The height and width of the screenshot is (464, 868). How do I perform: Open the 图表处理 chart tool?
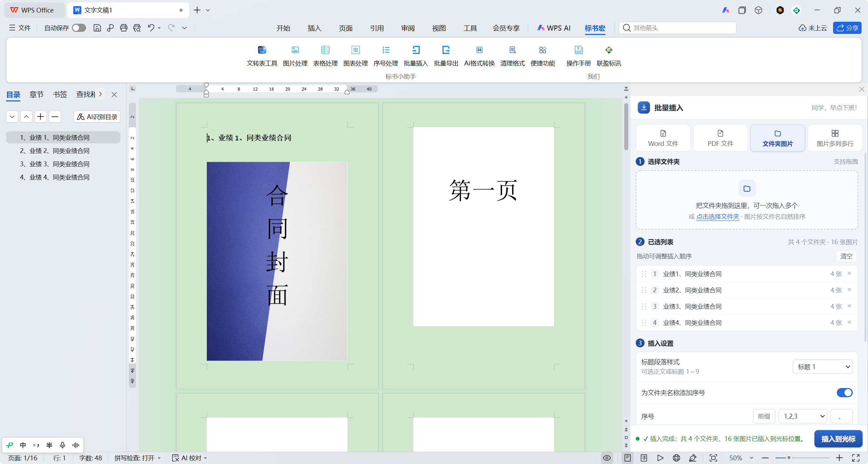point(355,56)
